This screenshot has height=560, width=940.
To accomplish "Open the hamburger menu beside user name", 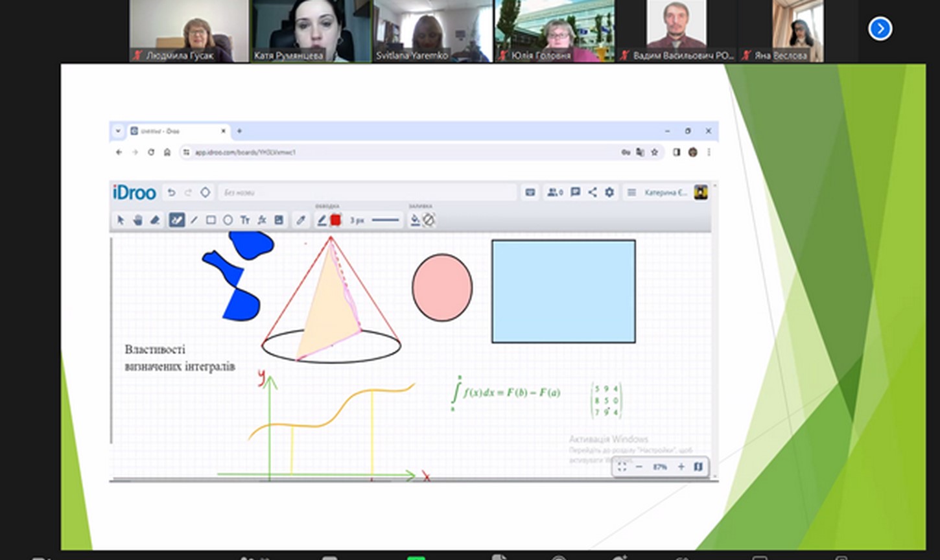I will tap(631, 192).
